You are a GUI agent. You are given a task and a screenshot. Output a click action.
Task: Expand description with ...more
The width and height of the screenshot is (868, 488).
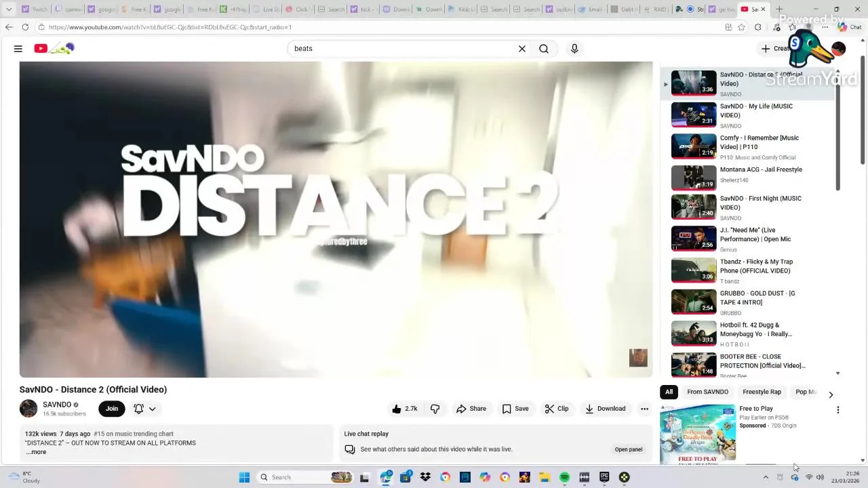click(36, 452)
